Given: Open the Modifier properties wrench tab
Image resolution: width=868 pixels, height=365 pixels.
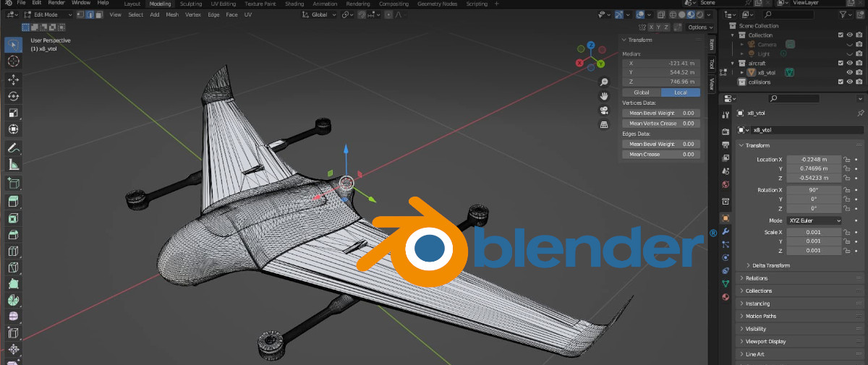Looking at the screenshot, I should 726,231.
